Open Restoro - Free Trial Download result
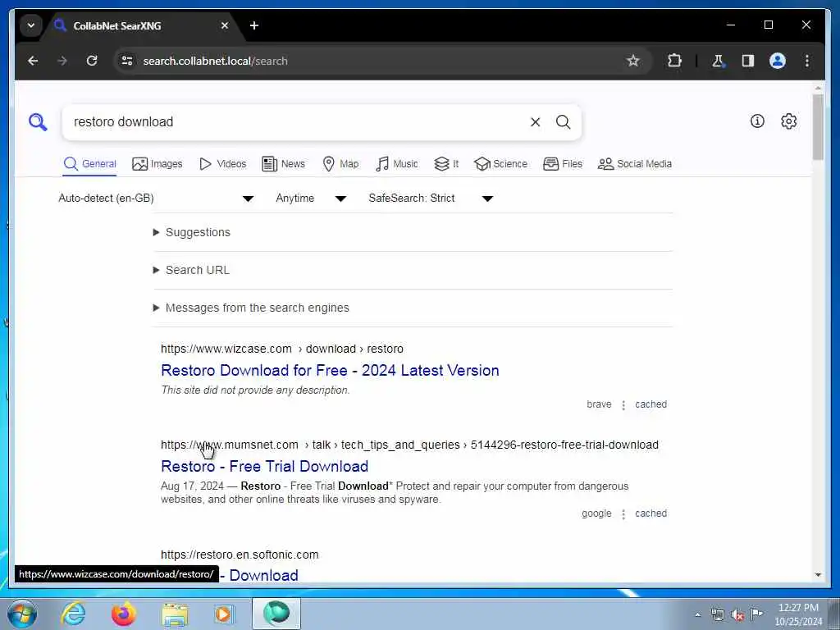Image resolution: width=840 pixels, height=630 pixels. 265,467
